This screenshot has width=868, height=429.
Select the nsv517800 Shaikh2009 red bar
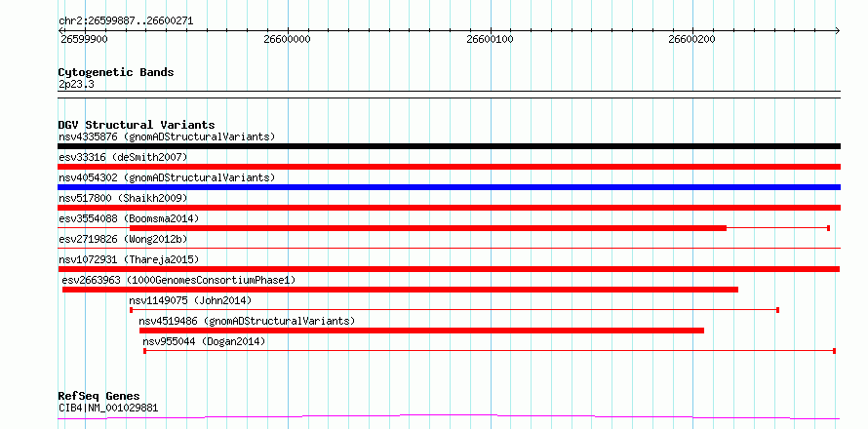coord(449,208)
